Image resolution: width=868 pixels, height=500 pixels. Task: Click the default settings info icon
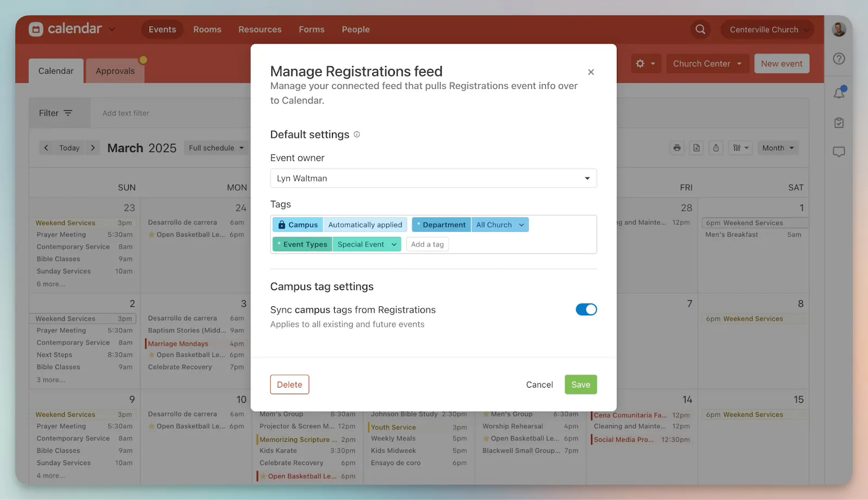click(x=357, y=135)
